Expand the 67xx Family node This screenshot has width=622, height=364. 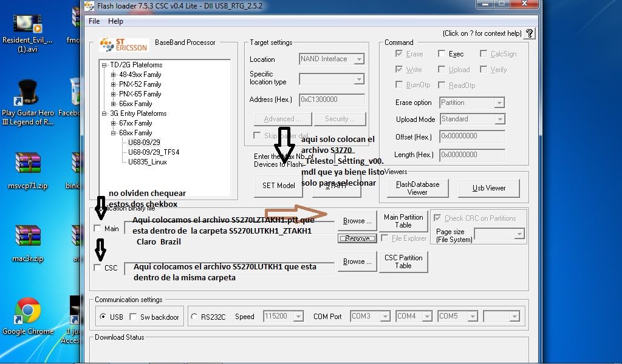point(114,123)
